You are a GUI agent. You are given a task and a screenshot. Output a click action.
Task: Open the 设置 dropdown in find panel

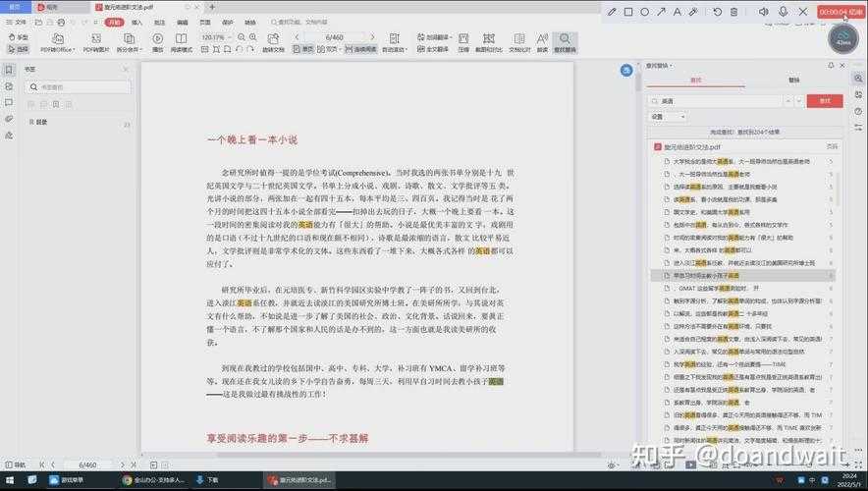coord(668,117)
